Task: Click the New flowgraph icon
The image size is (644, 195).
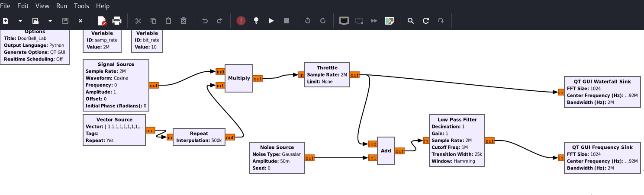Action: coord(6,21)
